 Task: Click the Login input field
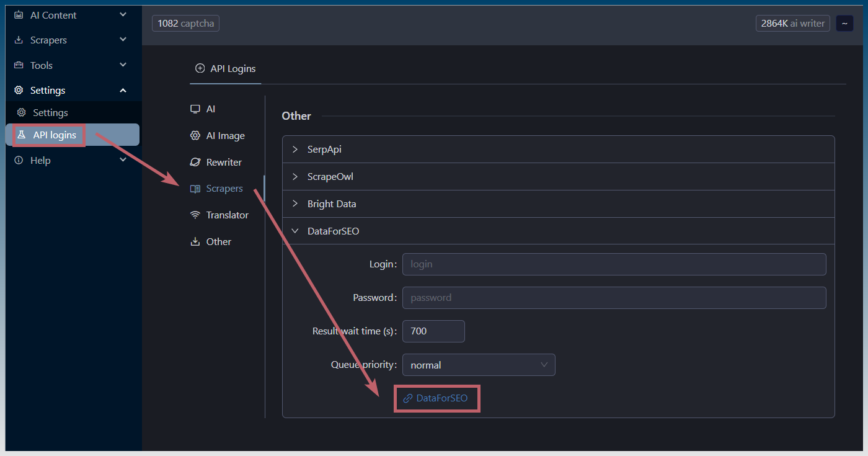tap(614, 264)
